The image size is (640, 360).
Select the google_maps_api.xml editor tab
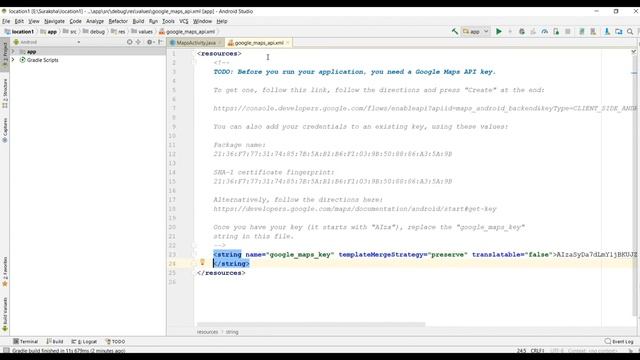[x=259, y=42]
